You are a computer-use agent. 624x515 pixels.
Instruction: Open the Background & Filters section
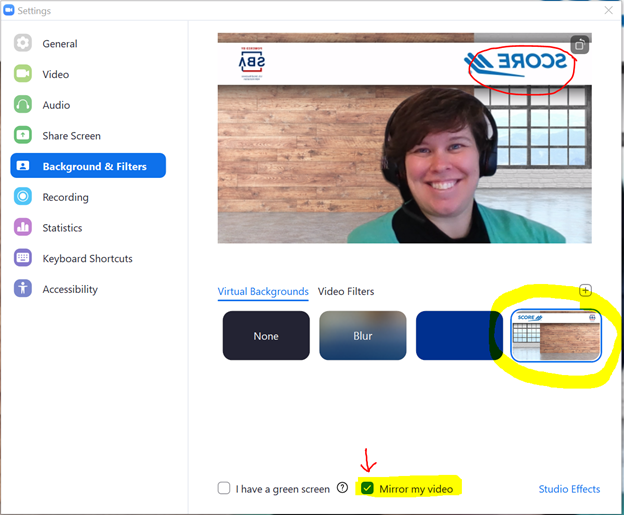tap(88, 166)
